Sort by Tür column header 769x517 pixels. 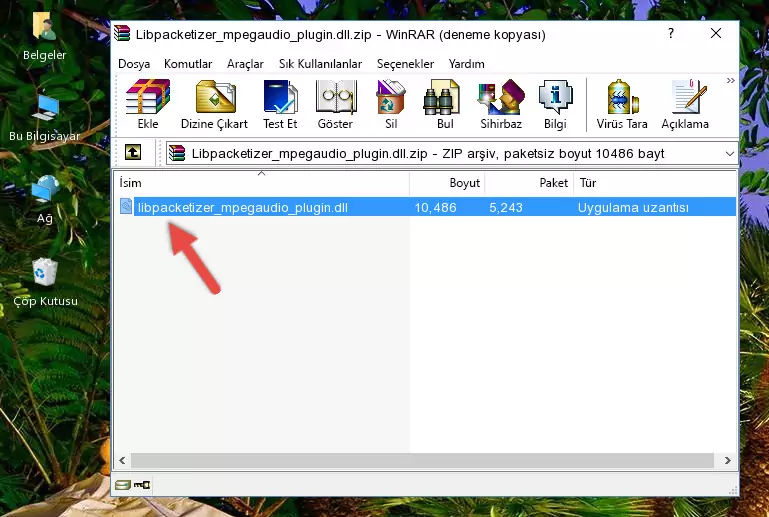point(655,182)
